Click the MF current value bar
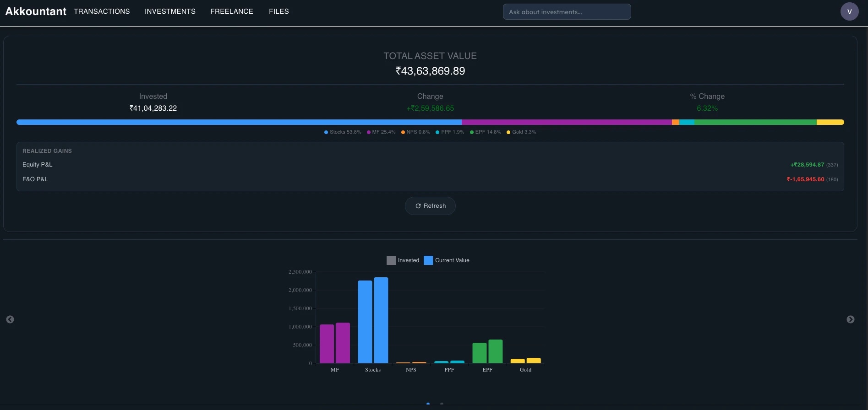 click(x=343, y=343)
